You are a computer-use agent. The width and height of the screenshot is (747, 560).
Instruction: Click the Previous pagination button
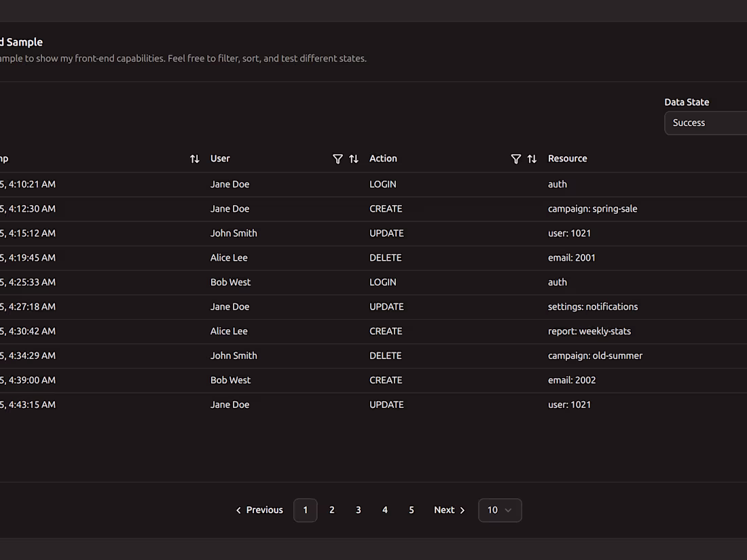(x=264, y=510)
